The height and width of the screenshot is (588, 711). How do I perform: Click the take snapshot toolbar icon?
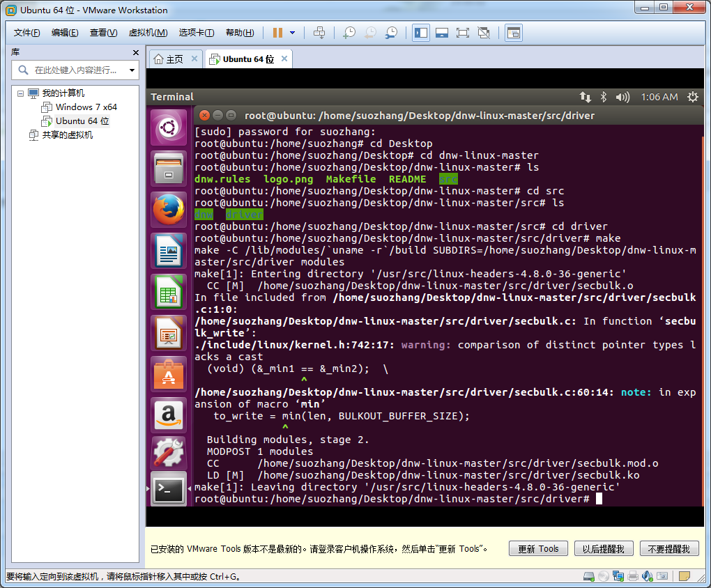(349, 33)
